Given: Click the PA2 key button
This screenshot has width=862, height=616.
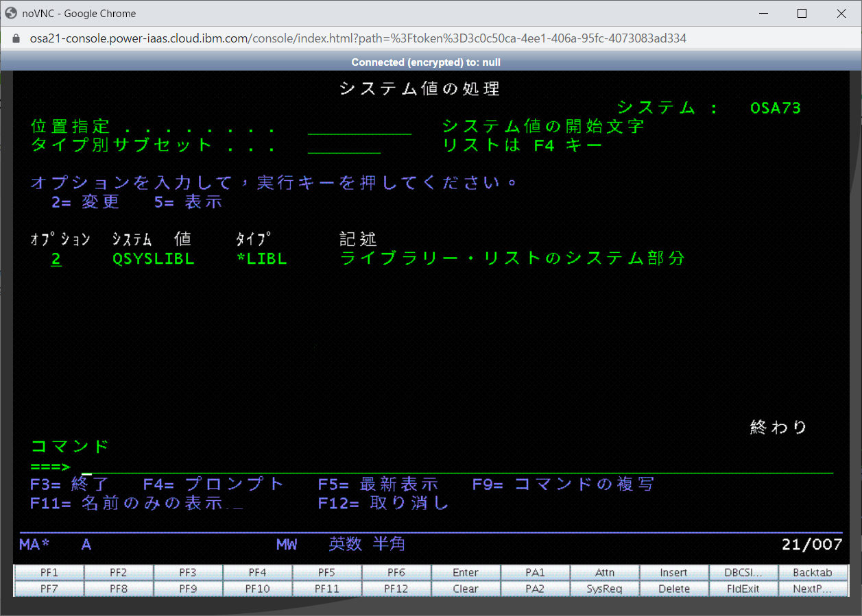Looking at the screenshot, I should click(536, 589).
